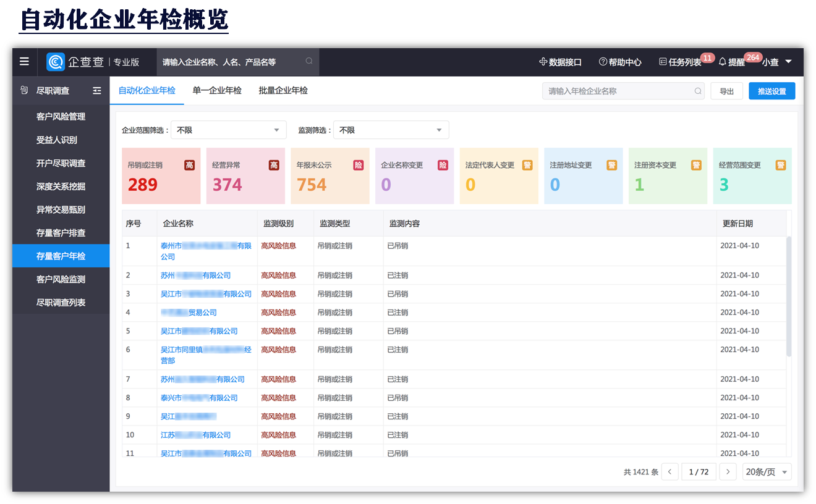The image size is (816, 504).
Task: Click 警 badge on 注册地址变更 card
Action: 611,165
